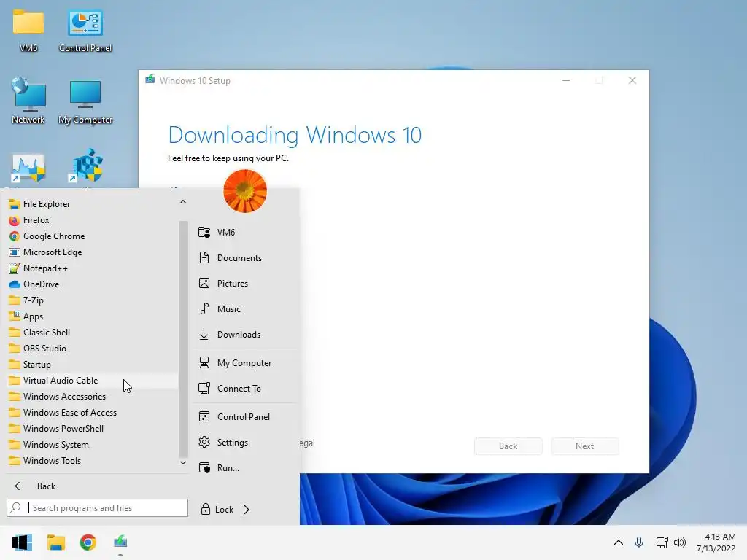Expand the Apps folder
Screen dimensions: 747x560
(93, 316)
